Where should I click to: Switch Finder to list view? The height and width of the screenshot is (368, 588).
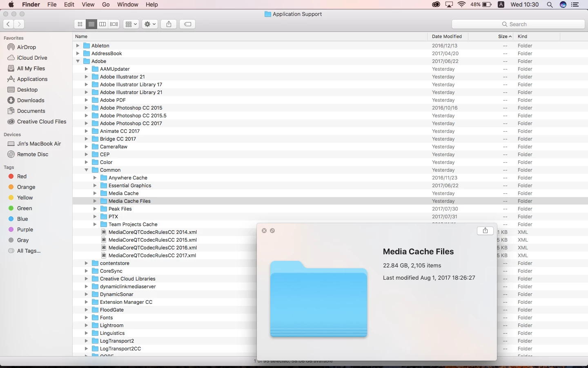click(91, 24)
